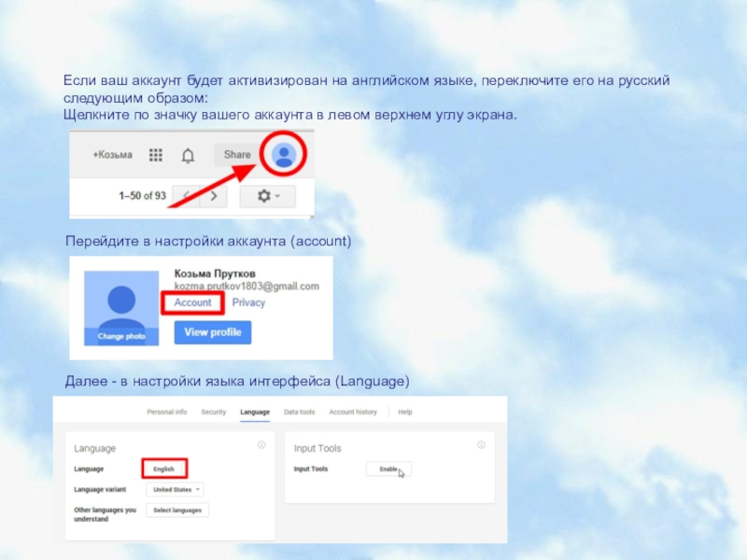Click the Share button
Image resolution: width=747 pixels, height=560 pixels.
(237, 155)
